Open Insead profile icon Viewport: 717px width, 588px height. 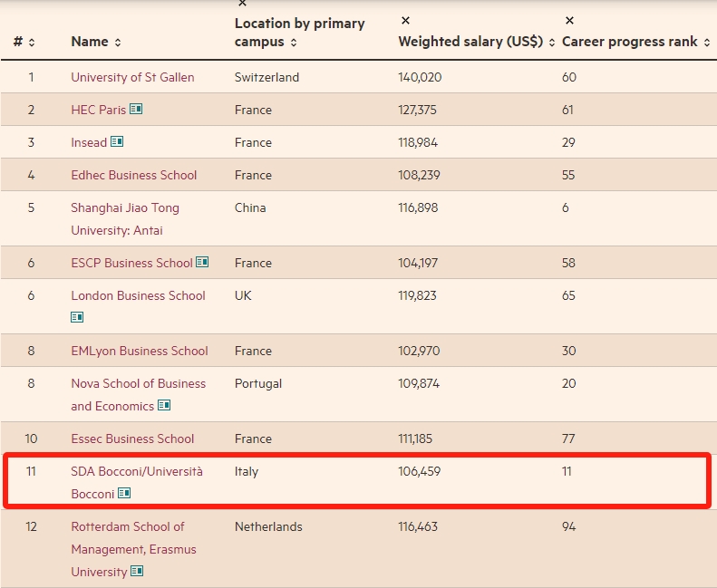click(x=117, y=141)
